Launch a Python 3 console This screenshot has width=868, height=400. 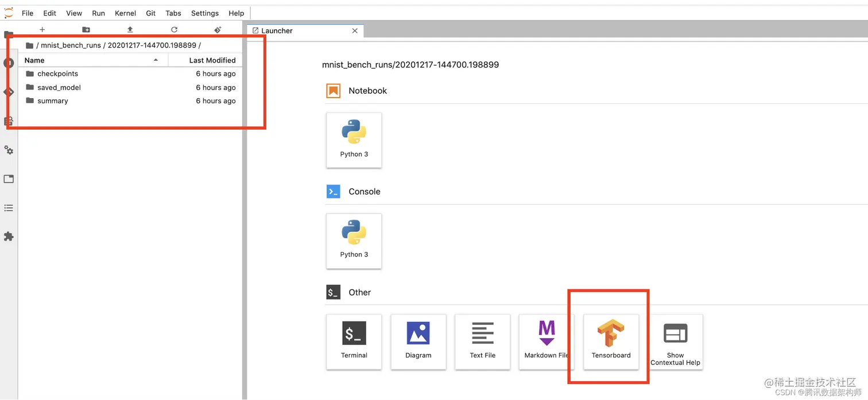[354, 241]
